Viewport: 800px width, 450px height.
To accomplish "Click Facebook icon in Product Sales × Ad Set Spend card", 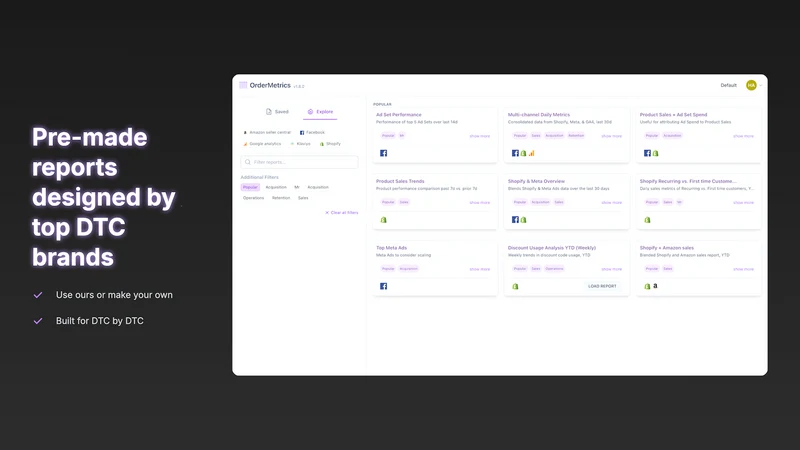I will pyautogui.click(x=647, y=153).
